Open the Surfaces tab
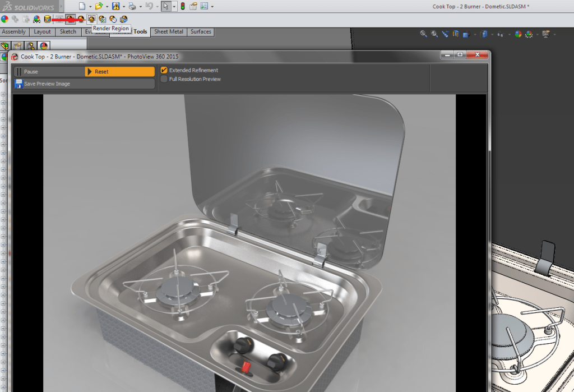This screenshot has width=574, height=392. pyautogui.click(x=200, y=31)
